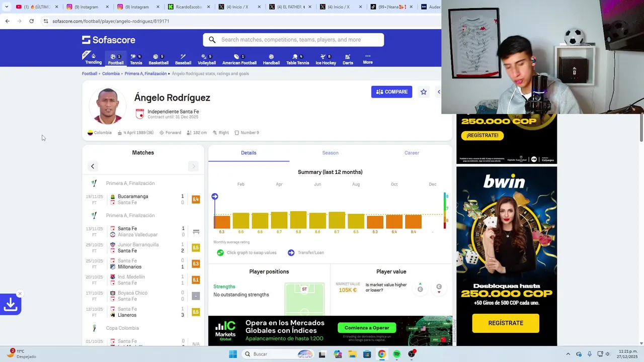This screenshot has height=362, width=644.
Task: Show next matches with right arrow
Action: 193,166
